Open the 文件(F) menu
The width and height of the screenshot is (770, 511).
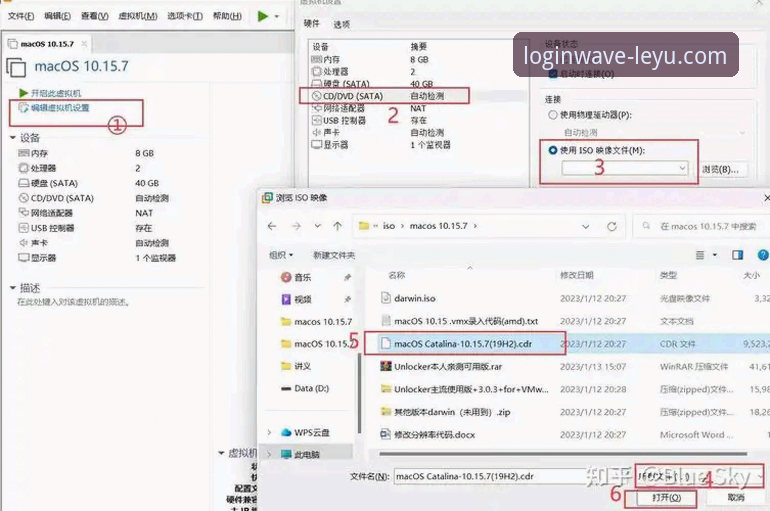(x=21, y=16)
